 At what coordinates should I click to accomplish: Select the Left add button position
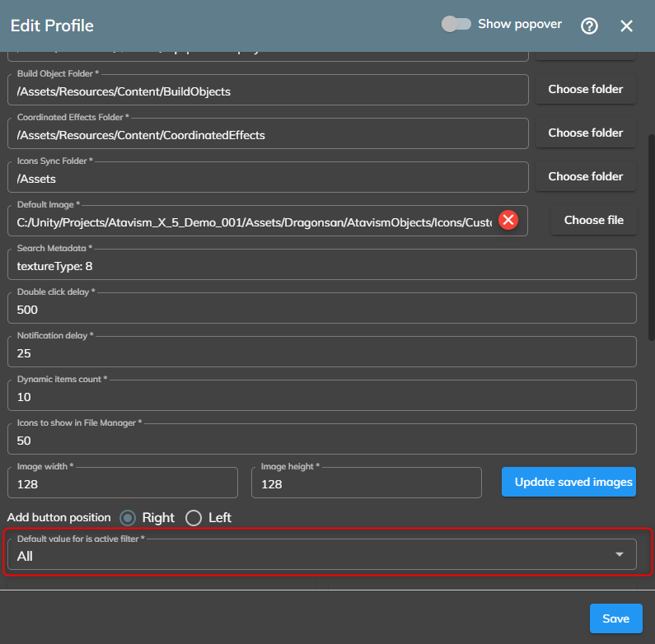(194, 518)
